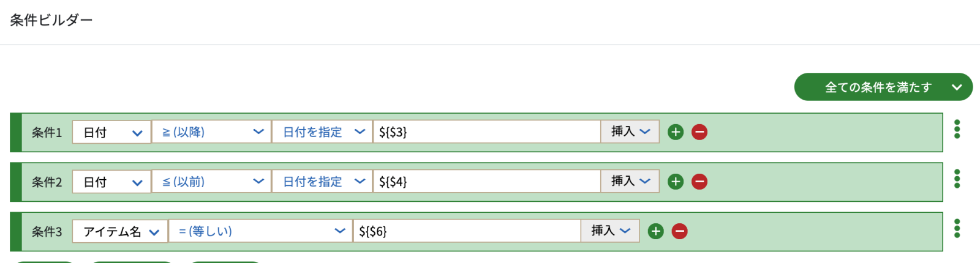Viewport: 980px width, 263px height.
Task: Click the 挿入 button in 条件1
Action: pyautogui.click(x=630, y=131)
